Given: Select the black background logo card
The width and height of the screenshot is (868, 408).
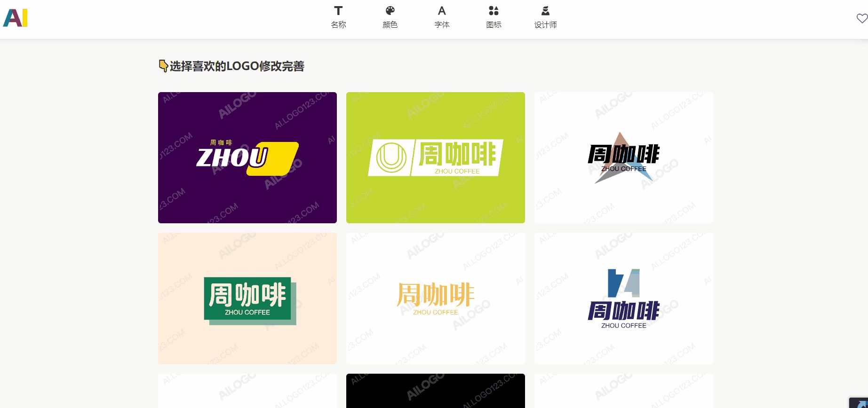Looking at the screenshot, I should tap(436, 391).
